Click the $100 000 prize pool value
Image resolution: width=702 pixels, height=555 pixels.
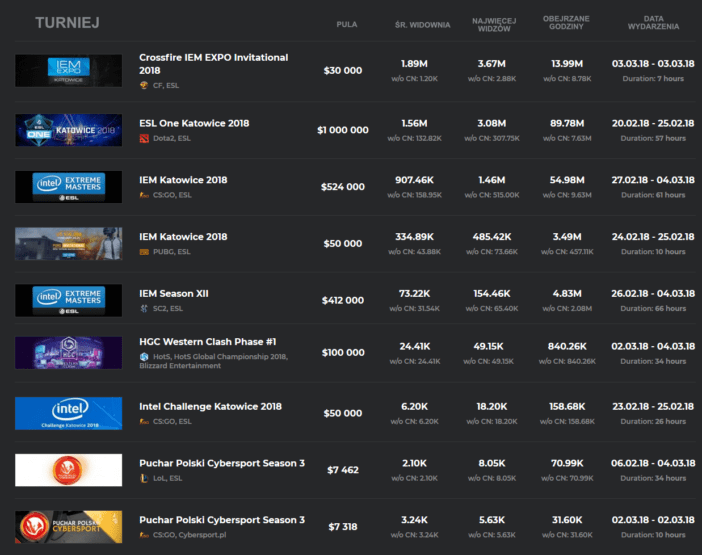(343, 353)
